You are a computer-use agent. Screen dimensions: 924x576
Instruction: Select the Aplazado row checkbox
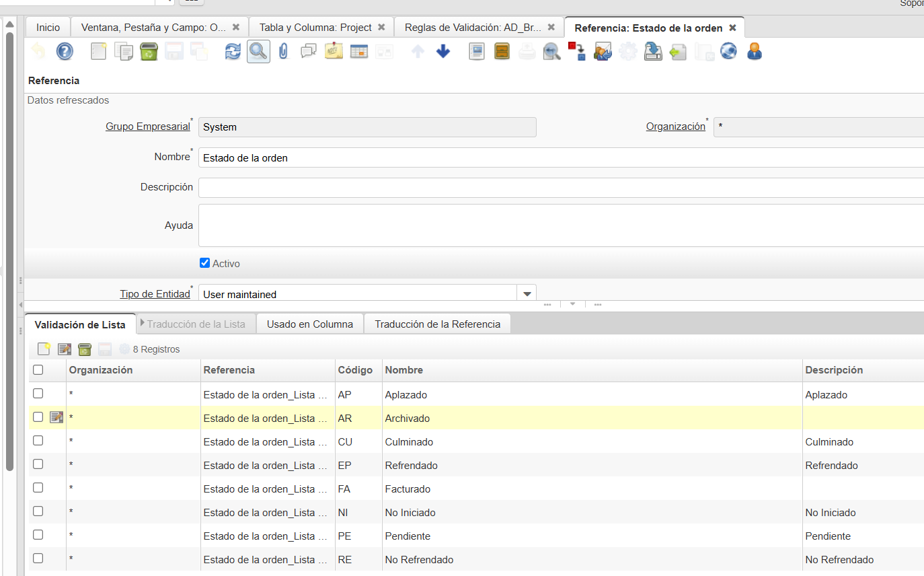38,394
